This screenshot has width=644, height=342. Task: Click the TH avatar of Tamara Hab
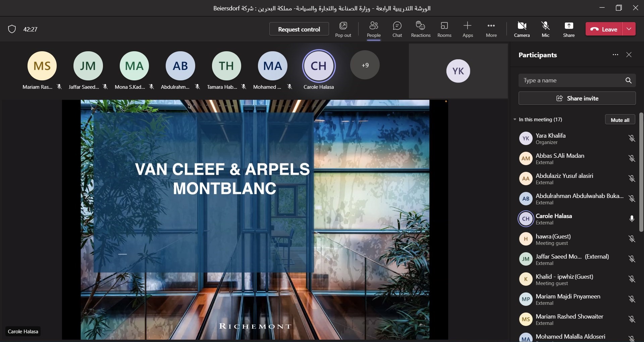226,66
